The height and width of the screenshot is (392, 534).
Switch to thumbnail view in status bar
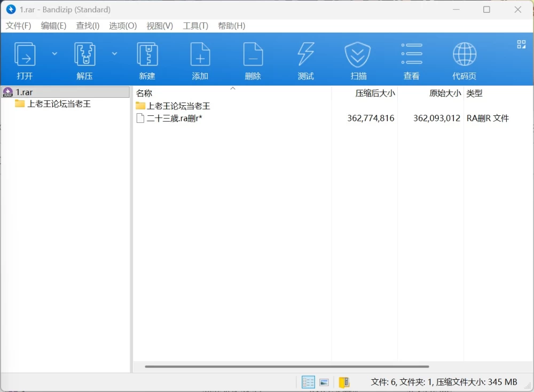[x=324, y=382]
